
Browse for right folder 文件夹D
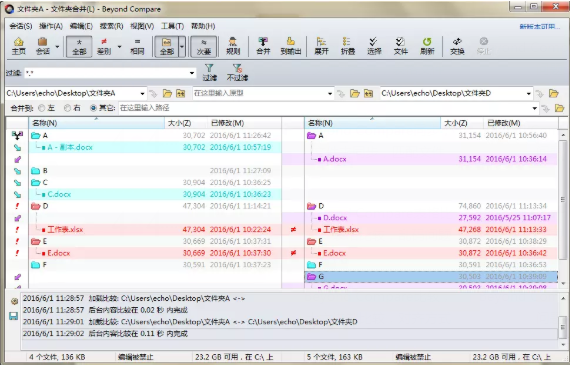tap(554, 93)
